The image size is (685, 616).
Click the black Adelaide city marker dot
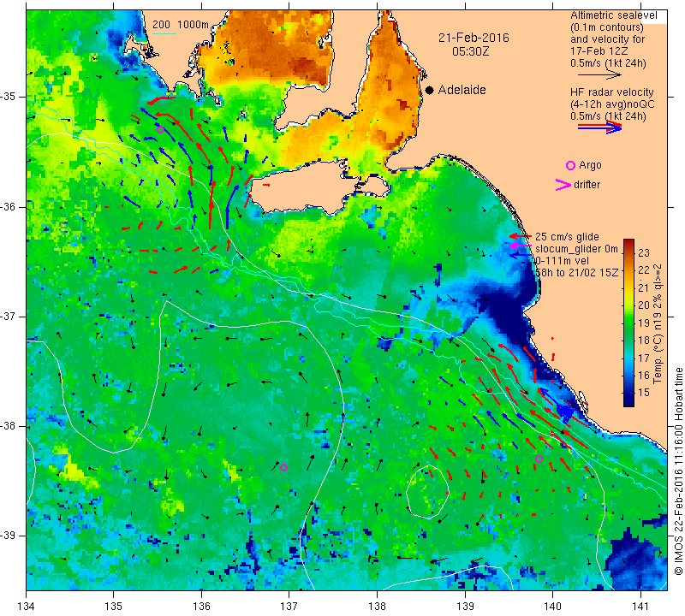[x=430, y=90]
